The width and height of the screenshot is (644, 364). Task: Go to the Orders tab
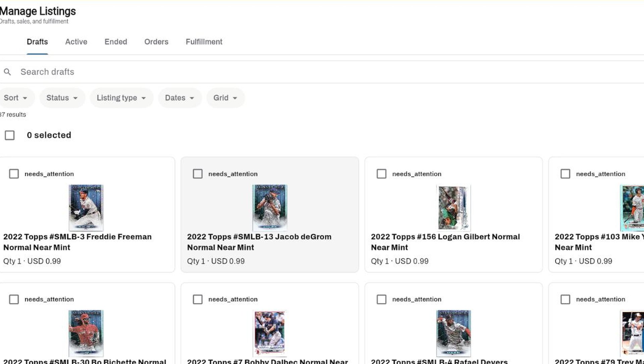click(x=156, y=42)
